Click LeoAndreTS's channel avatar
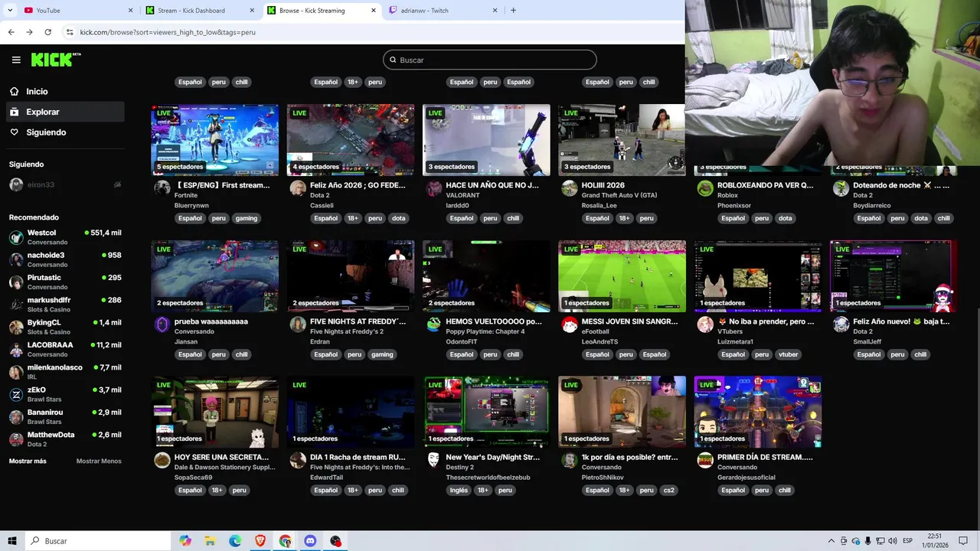The height and width of the screenshot is (551, 980). pyautogui.click(x=570, y=324)
